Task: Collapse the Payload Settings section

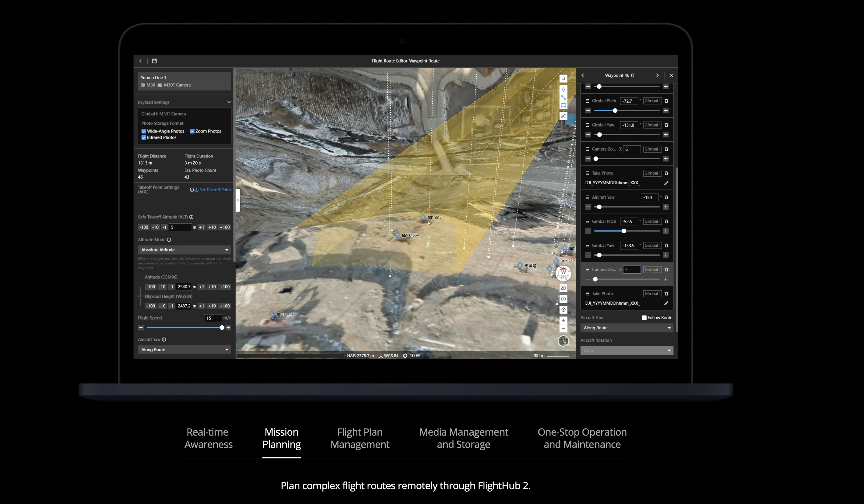Action: click(x=229, y=102)
